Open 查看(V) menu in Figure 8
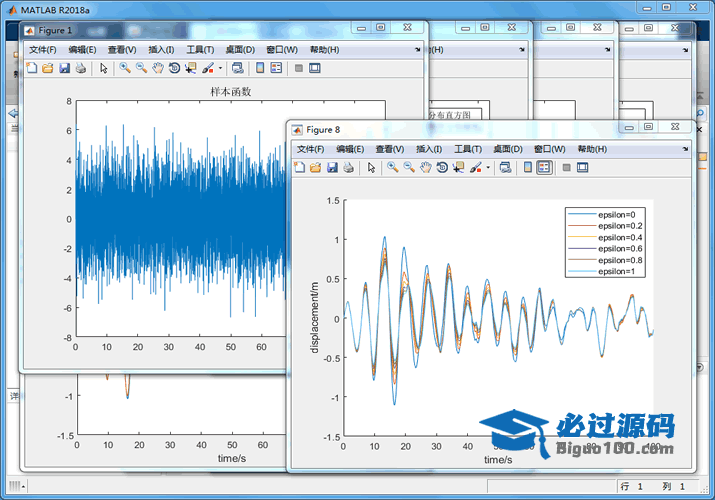The image size is (715, 500). click(389, 149)
